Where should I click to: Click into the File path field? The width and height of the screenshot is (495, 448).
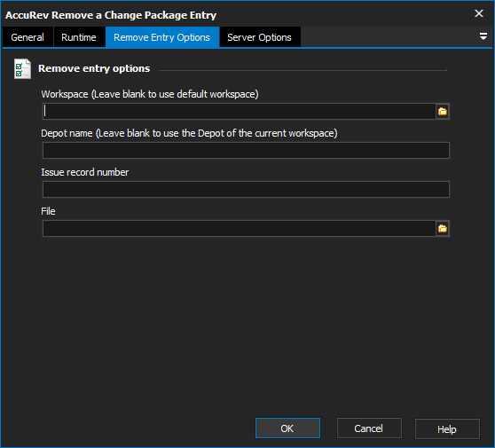[x=239, y=229]
